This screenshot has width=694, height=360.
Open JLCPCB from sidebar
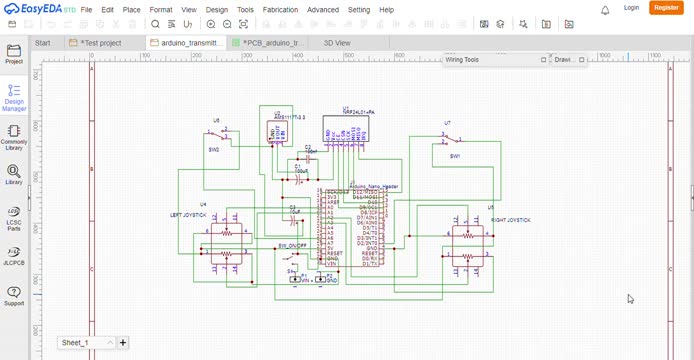[x=14, y=255]
